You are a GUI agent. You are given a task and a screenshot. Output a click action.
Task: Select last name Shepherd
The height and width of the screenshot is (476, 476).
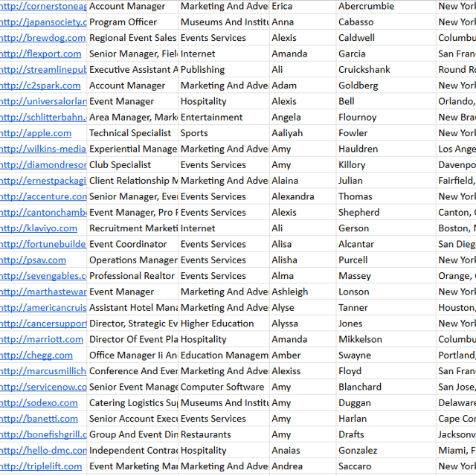coord(386,213)
